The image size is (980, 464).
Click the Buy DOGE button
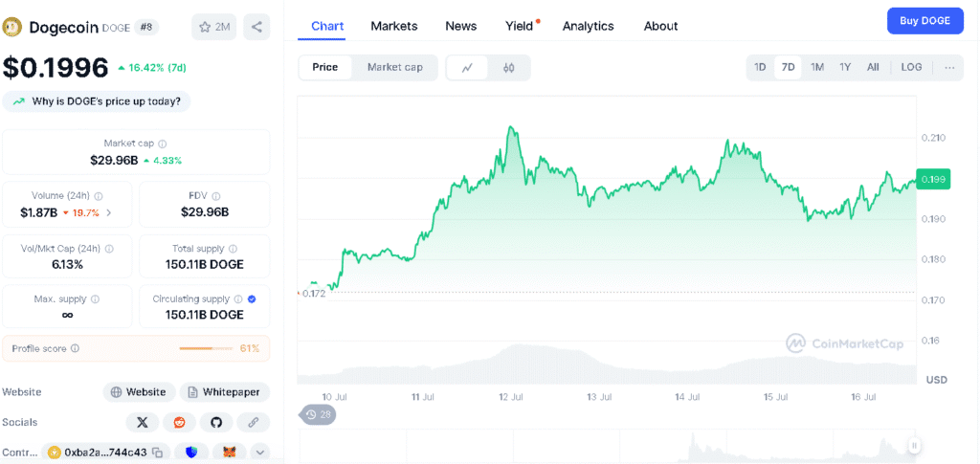tap(925, 21)
